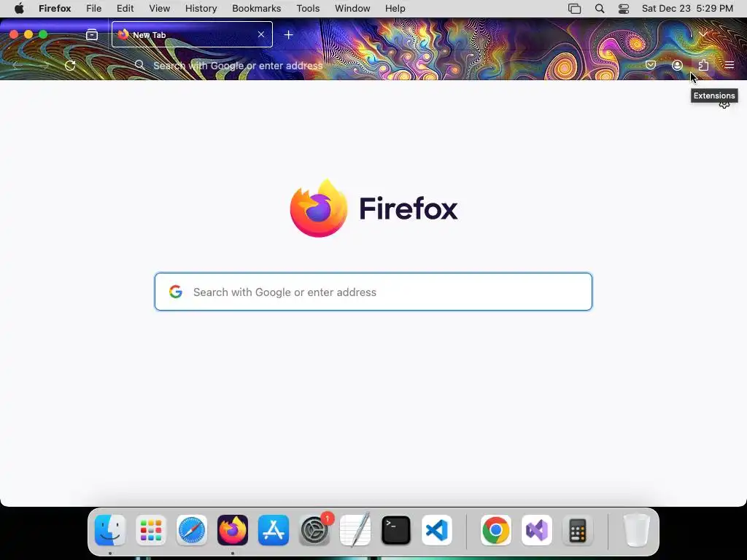Image resolution: width=747 pixels, height=560 pixels.
Task: Click the Firefox icon in the Dock
Action: [233, 530]
